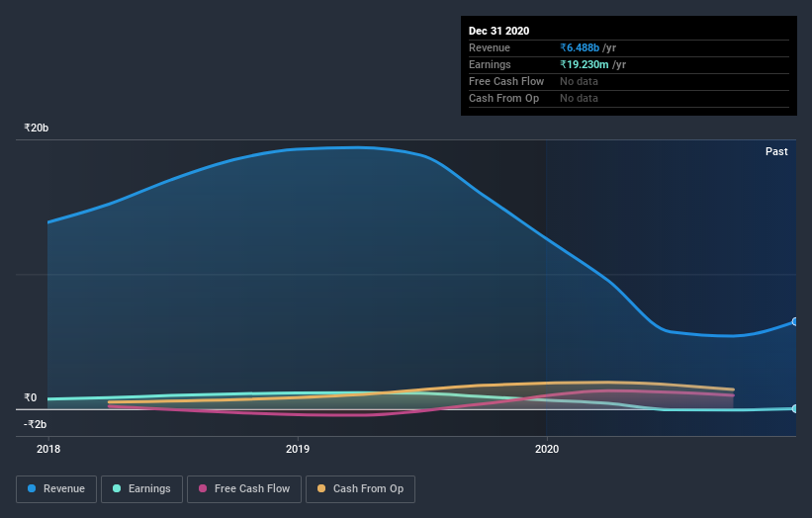Click the Revenue data point marker at Dec 2020

(x=794, y=321)
